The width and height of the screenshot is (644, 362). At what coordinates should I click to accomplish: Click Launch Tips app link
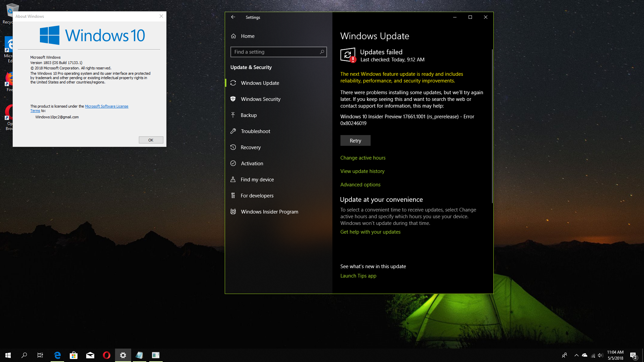tap(358, 276)
